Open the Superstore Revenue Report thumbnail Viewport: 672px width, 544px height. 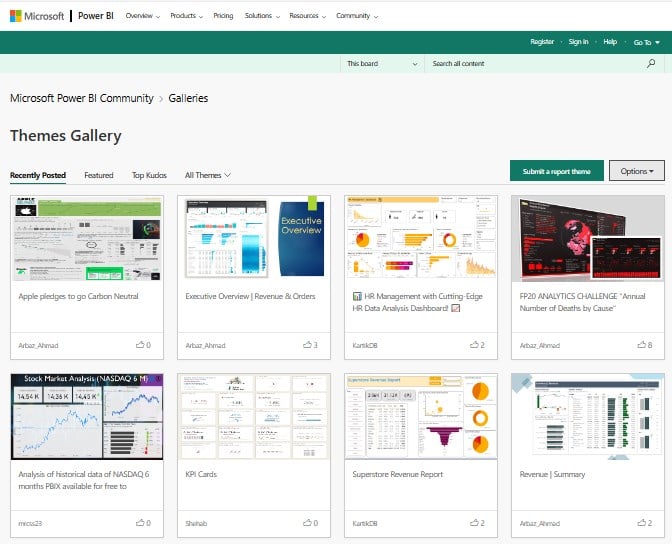[x=421, y=416]
